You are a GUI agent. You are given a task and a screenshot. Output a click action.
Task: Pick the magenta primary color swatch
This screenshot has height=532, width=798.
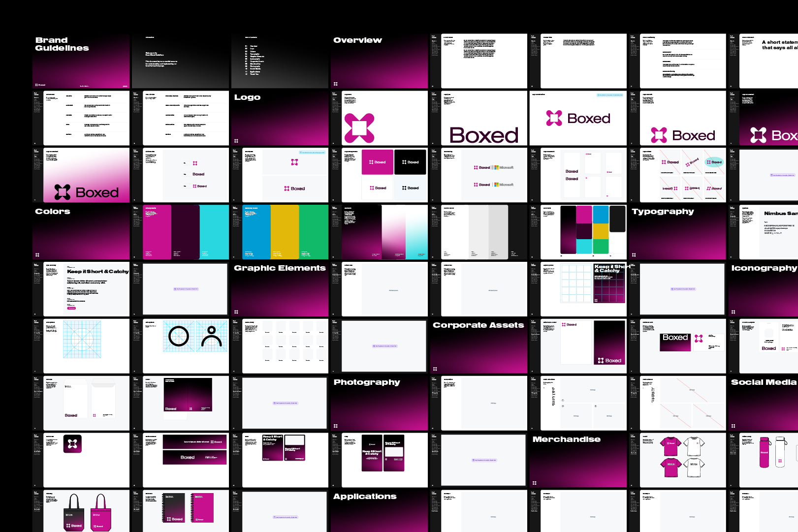pos(157,232)
